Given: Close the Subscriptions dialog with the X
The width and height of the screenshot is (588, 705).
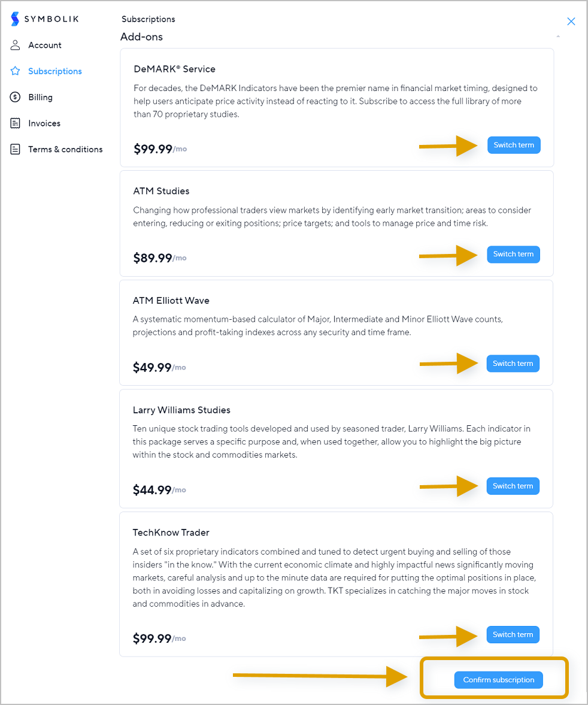Looking at the screenshot, I should click(571, 21).
